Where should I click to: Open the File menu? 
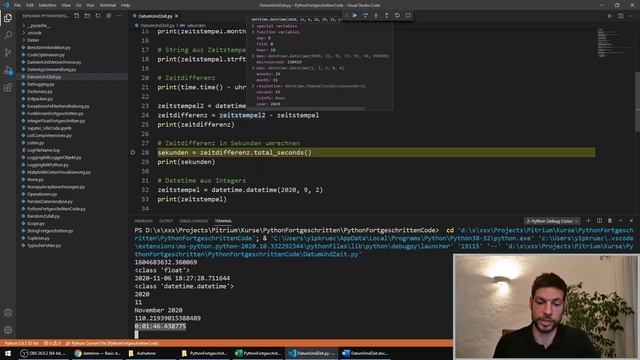17,5
